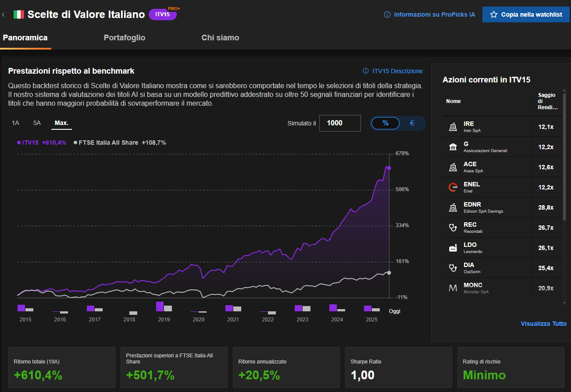This screenshot has width=571, height=392.
Task: Switch chart to percent mode
Action: point(385,123)
